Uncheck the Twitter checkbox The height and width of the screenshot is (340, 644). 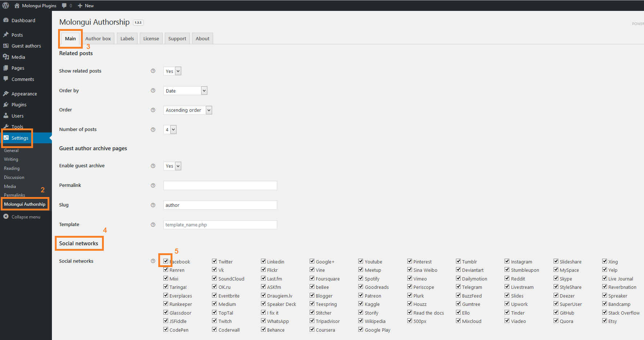coord(215,261)
